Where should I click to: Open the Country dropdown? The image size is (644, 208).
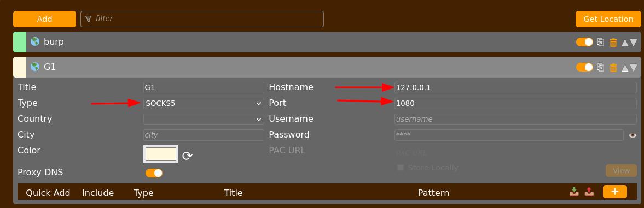[x=204, y=119]
